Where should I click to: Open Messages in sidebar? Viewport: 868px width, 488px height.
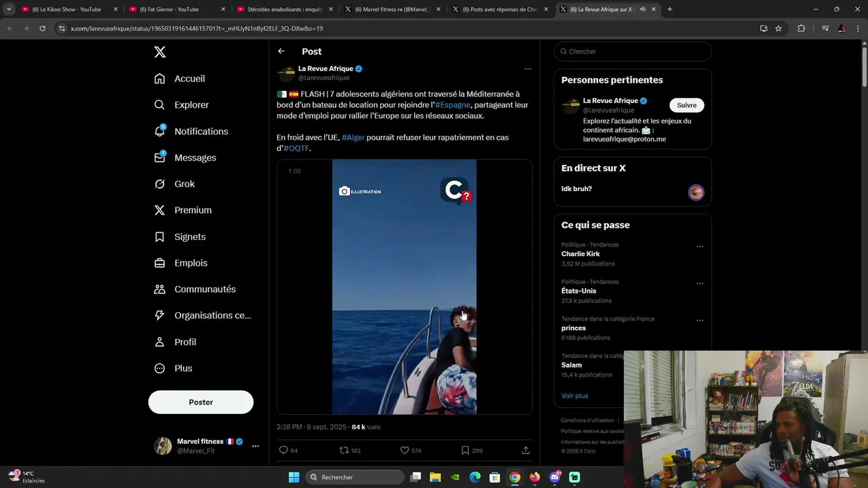[x=185, y=157]
